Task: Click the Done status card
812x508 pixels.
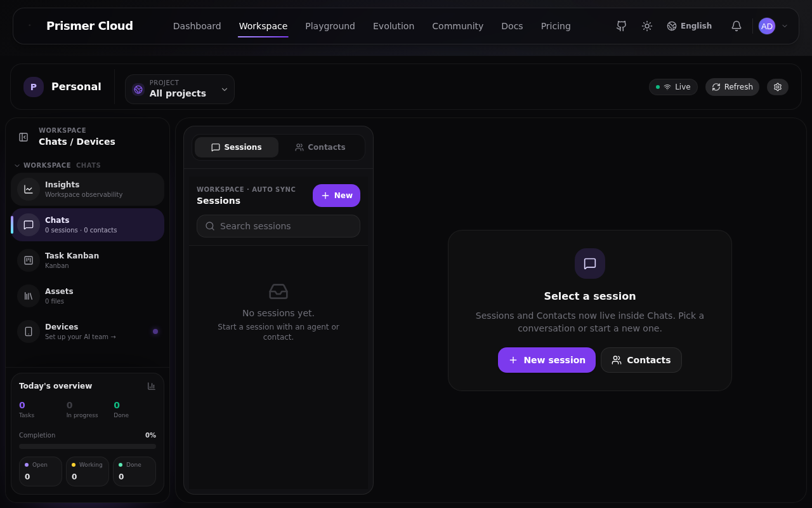Action: pos(134,471)
